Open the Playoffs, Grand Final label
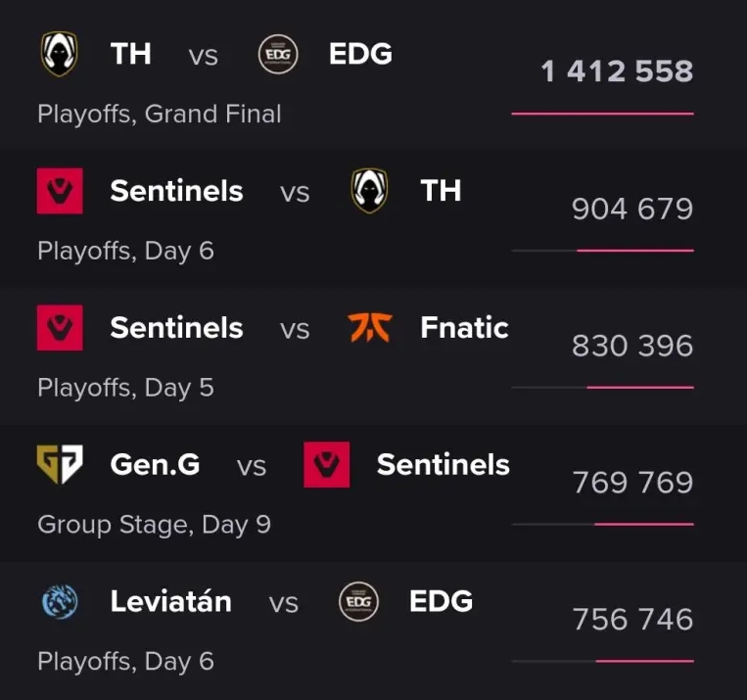This screenshot has height=700, width=747. tap(160, 115)
